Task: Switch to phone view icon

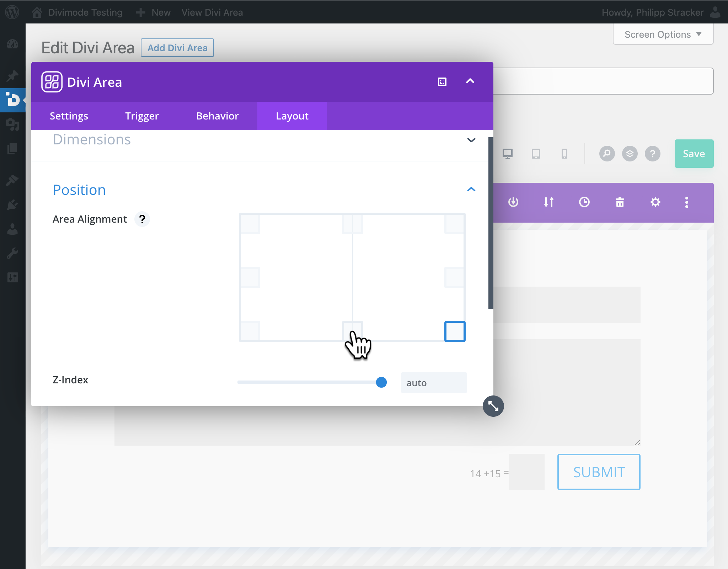Action: pyautogui.click(x=564, y=154)
